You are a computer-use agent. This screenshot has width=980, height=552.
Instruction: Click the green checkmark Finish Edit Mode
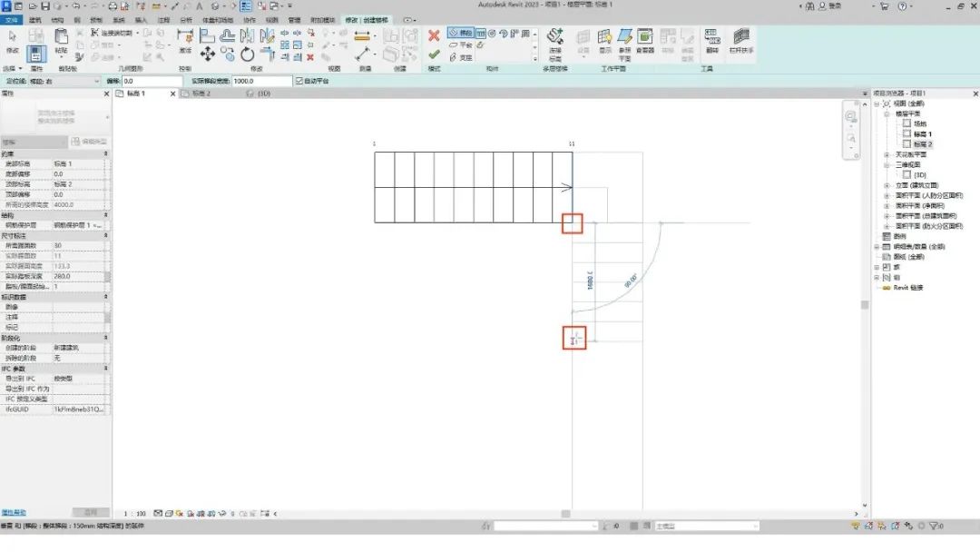tap(434, 55)
